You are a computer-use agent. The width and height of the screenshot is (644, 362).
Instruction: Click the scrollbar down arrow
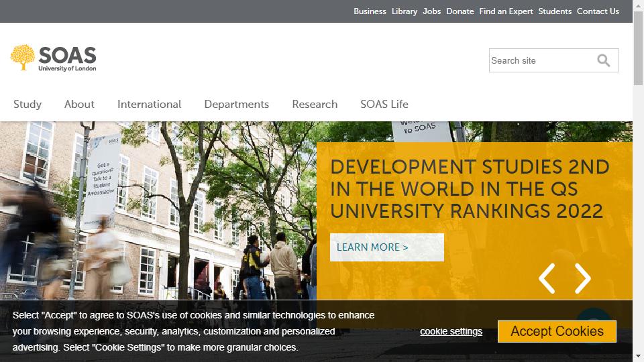(x=638, y=356)
